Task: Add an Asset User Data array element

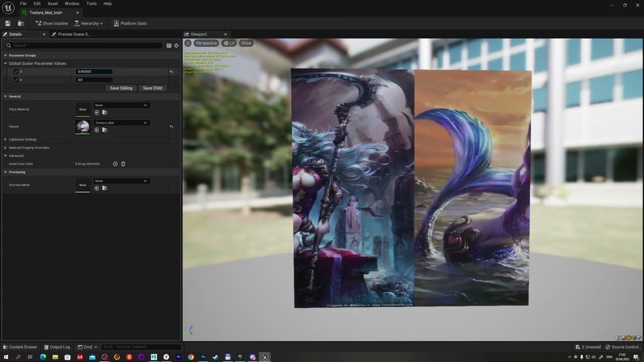Action: [x=115, y=164]
